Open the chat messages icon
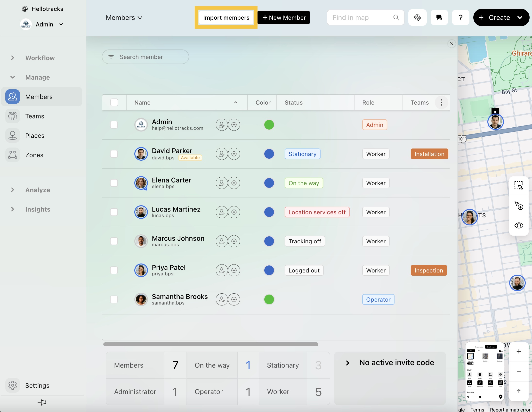The width and height of the screenshot is (532, 412). (439, 17)
